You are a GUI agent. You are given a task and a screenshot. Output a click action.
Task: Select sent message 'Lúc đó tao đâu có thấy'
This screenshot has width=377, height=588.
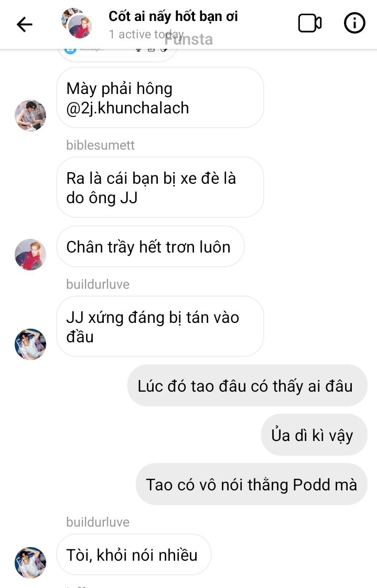(247, 385)
